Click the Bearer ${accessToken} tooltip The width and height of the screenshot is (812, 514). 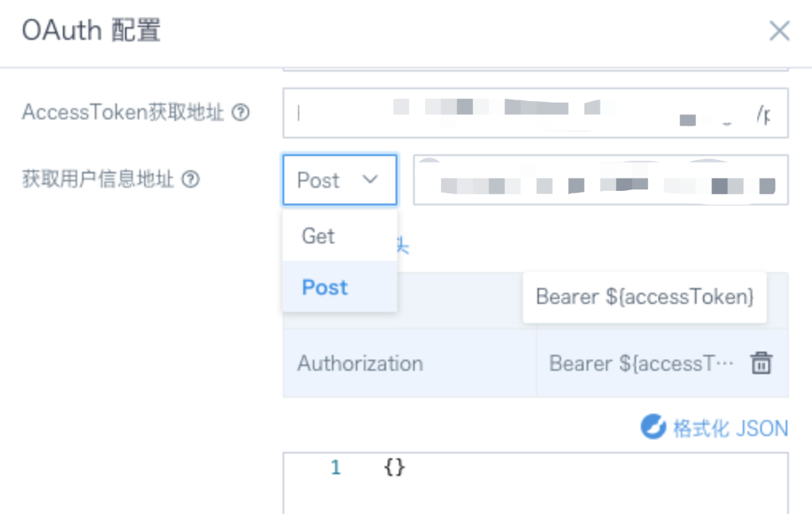[x=645, y=297]
